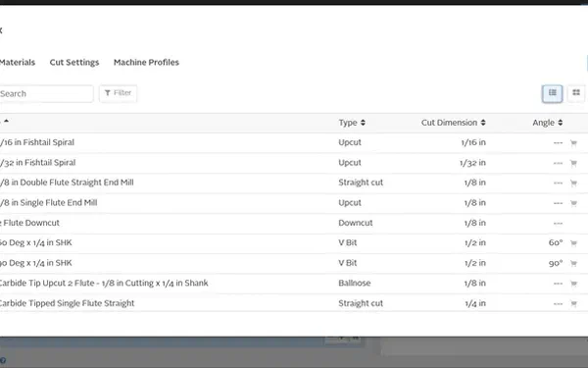
Task: Click the 1/32 in cut dimension cell
Action: pos(472,163)
